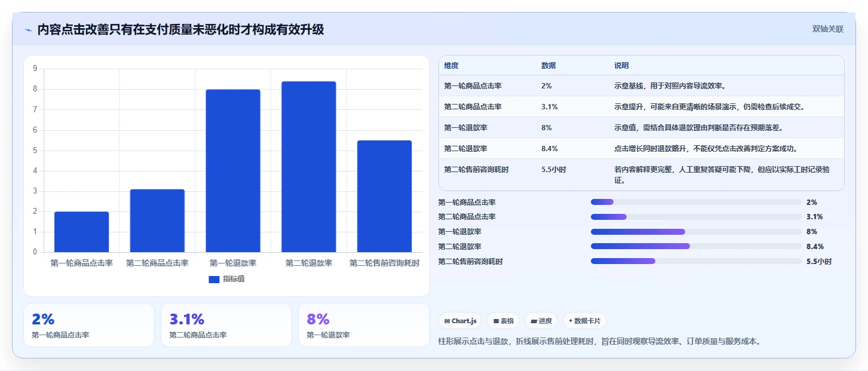
Task: Click 第二轮售前咨询耗时 in the table's first column
Action: [476, 170]
